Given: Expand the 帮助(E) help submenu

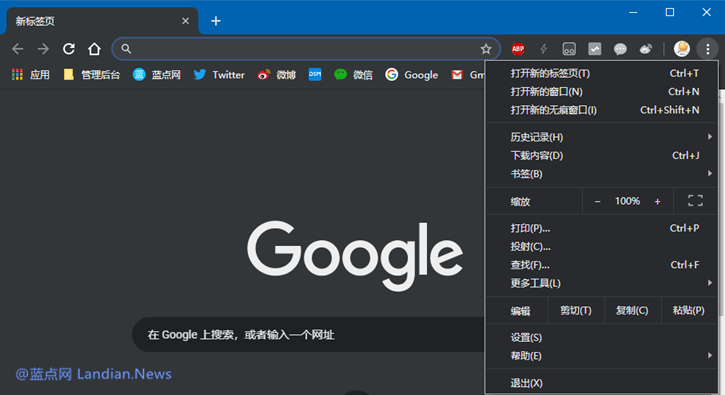Looking at the screenshot, I should (x=602, y=356).
